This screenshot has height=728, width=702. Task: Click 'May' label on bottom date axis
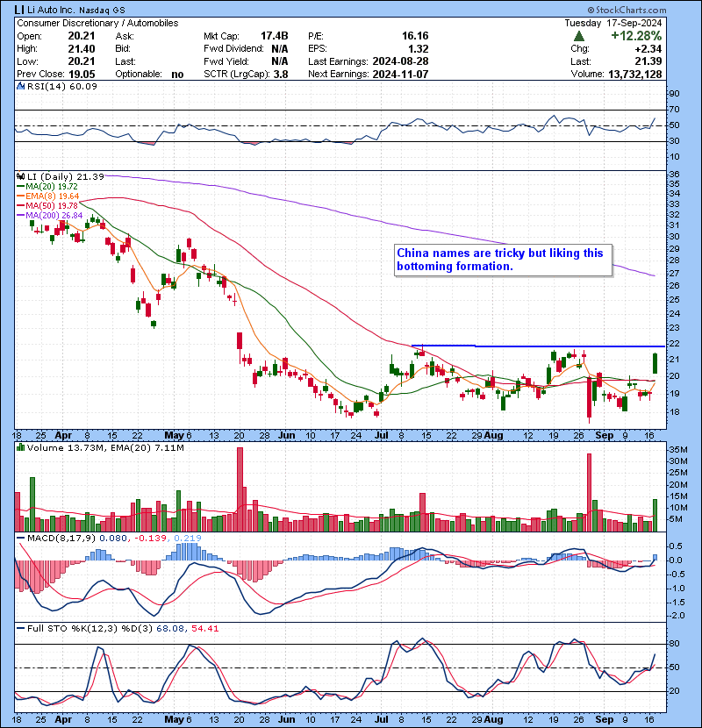pos(175,719)
